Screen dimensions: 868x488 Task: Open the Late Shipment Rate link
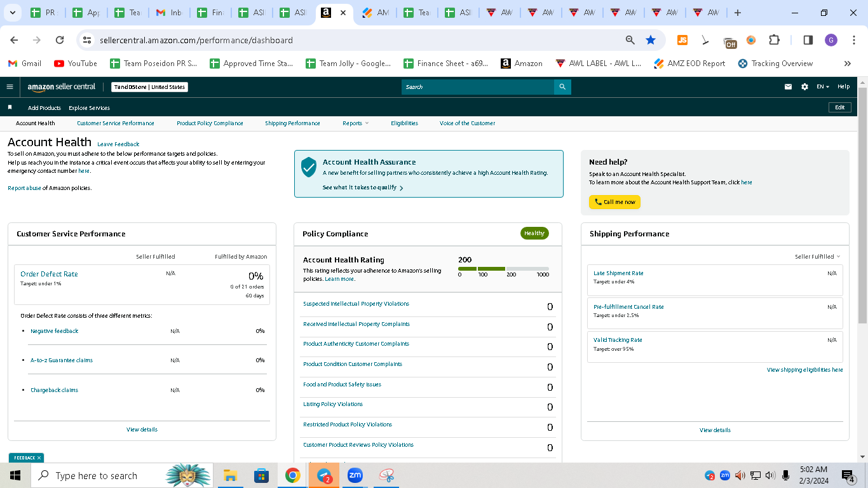(618, 273)
